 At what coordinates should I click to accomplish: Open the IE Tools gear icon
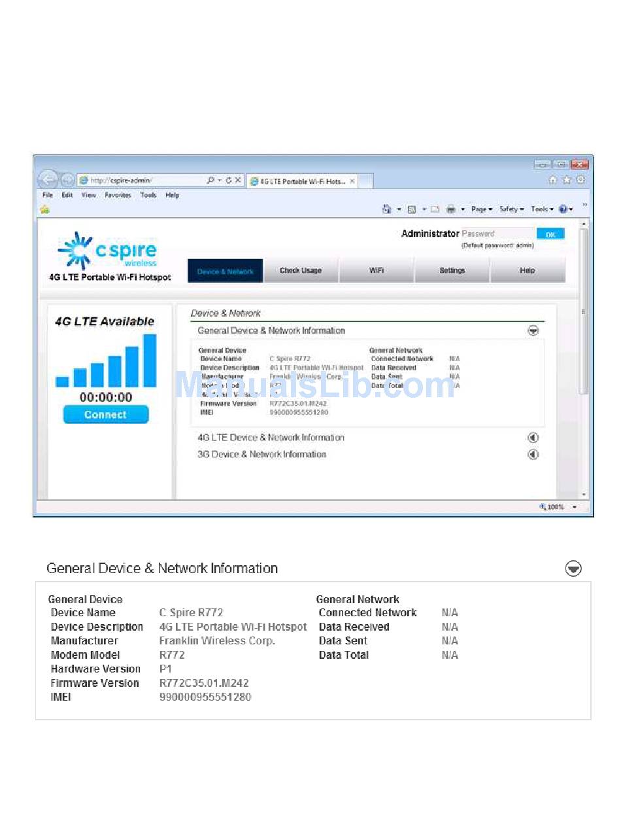point(580,180)
